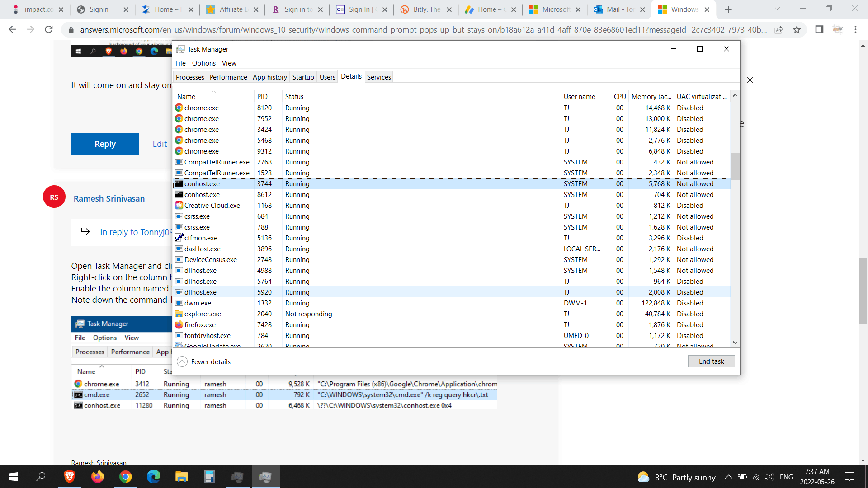Select Creative Cloud.exe process row
The height and width of the screenshot is (488, 868).
(x=452, y=206)
